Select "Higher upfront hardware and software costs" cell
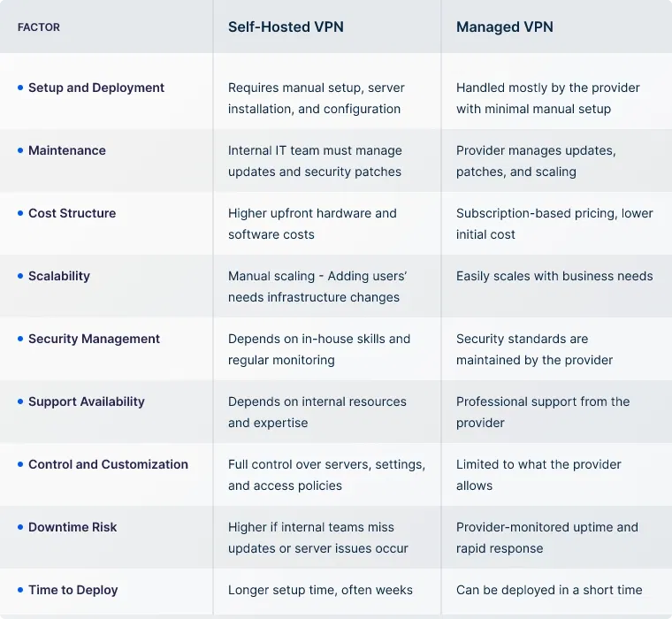Screen dimensions: 672x619 coord(312,224)
